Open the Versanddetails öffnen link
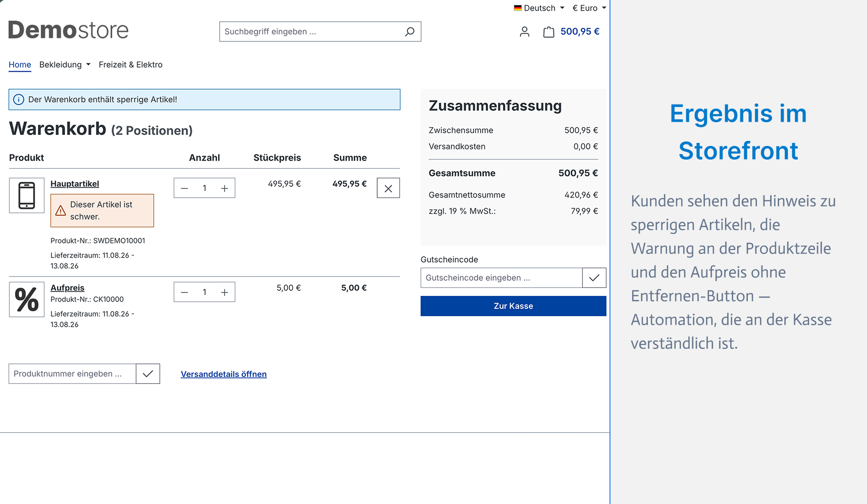The height and width of the screenshot is (504, 867). pos(224,374)
